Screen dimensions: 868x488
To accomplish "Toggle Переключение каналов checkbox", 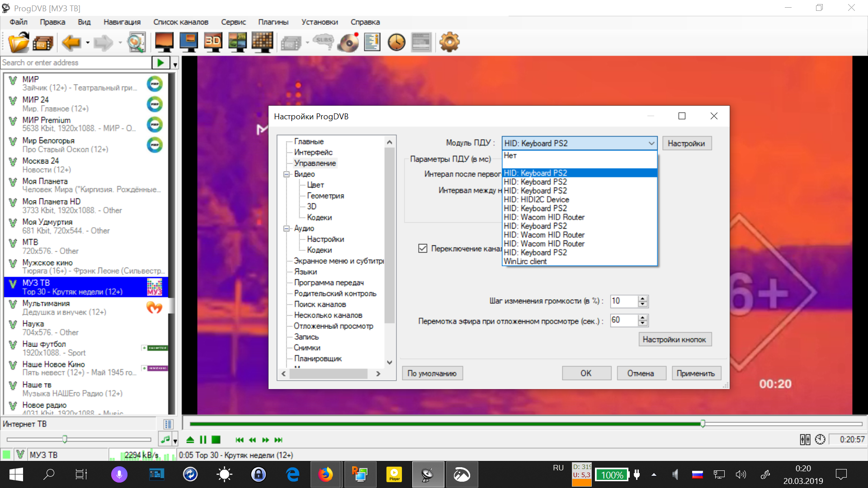I will click(x=423, y=249).
